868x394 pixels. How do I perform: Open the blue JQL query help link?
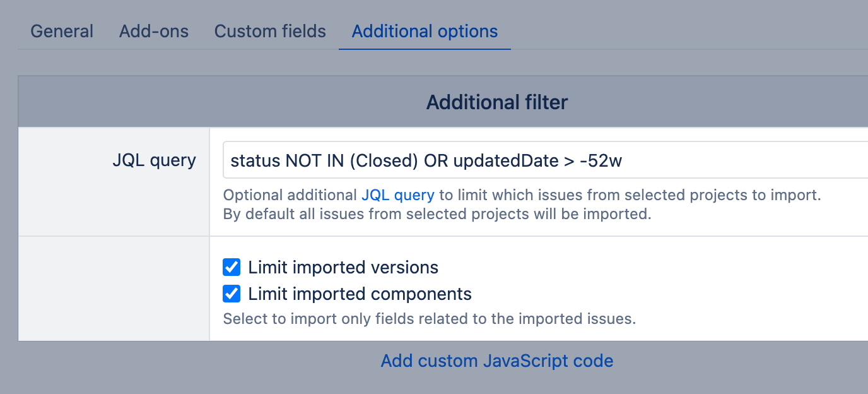click(397, 195)
